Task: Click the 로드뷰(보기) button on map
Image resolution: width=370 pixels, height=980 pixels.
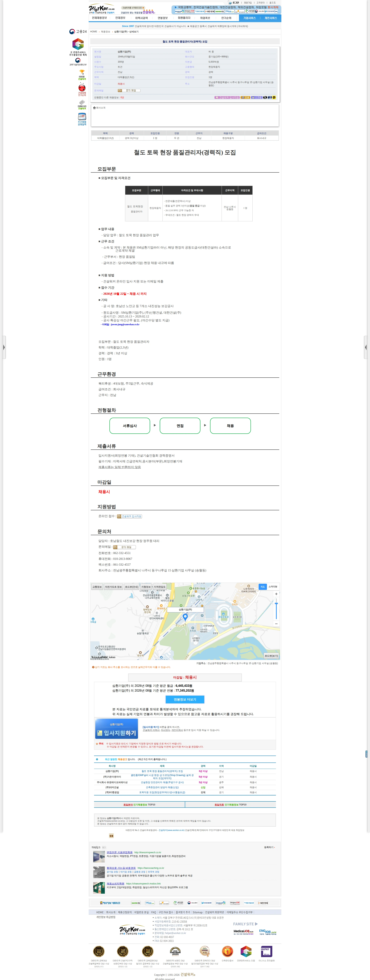Action: [x=271, y=656]
